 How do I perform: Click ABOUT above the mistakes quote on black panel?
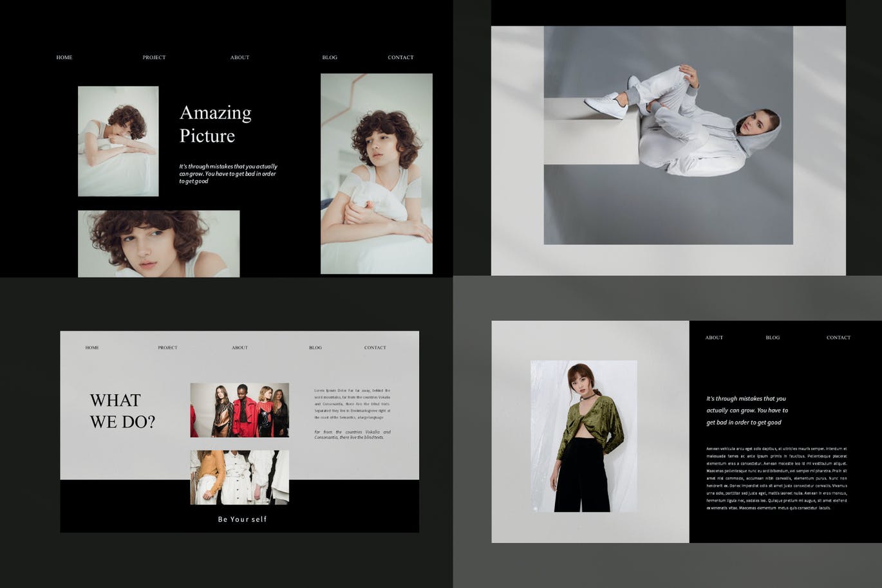pos(714,337)
